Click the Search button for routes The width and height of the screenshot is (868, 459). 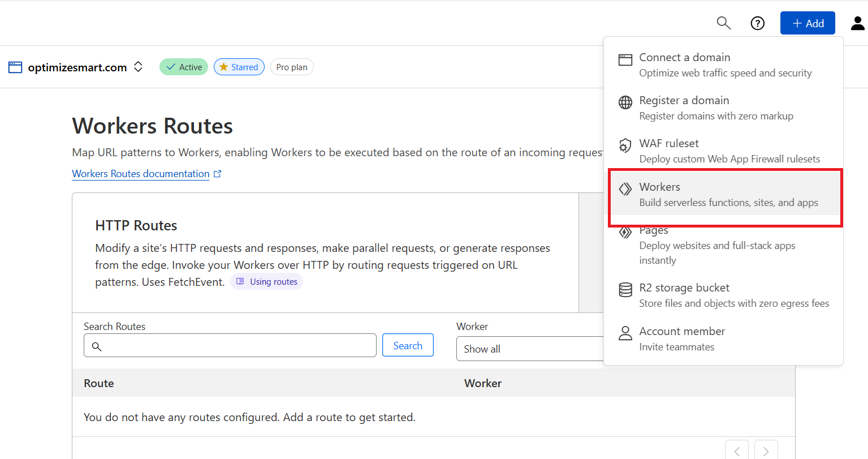408,345
